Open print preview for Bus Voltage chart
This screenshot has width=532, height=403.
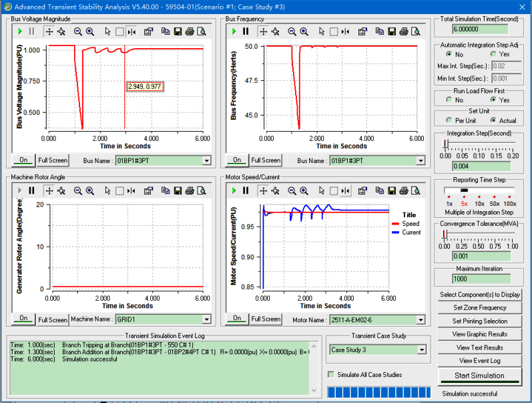(x=202, y=31)
